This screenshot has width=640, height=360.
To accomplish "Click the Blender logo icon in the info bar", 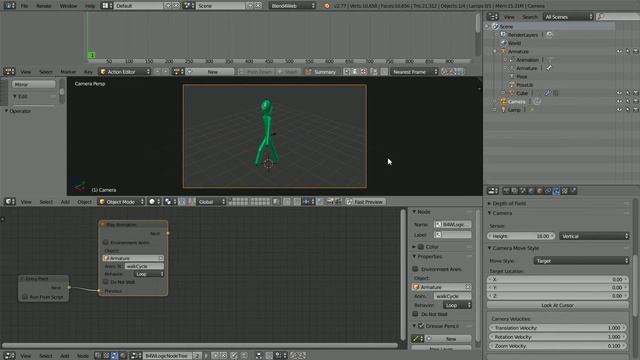I will pyautogui.click(x=327, y=6).
